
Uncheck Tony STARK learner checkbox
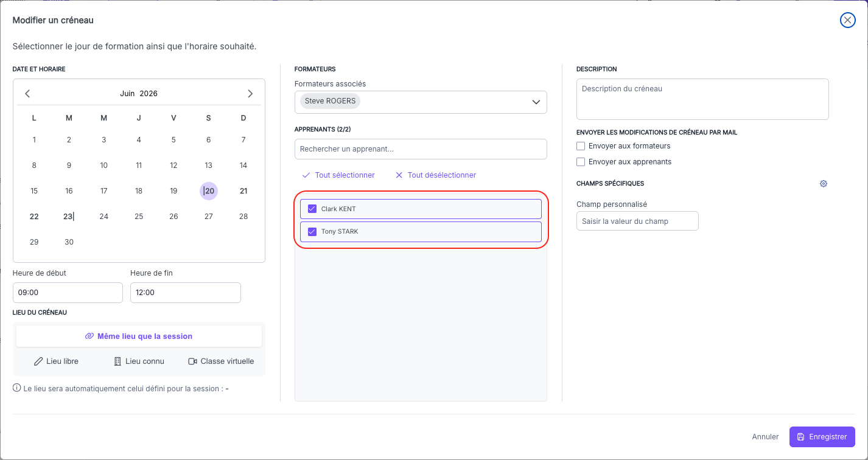pyautogui.click(x=312, y=231)
